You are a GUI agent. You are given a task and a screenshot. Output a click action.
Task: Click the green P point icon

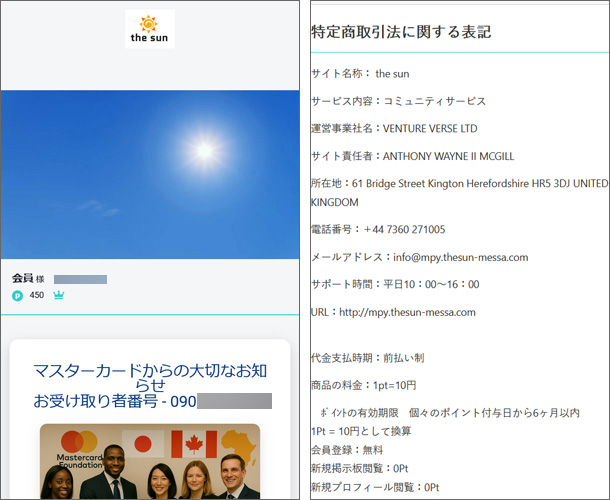17,295
